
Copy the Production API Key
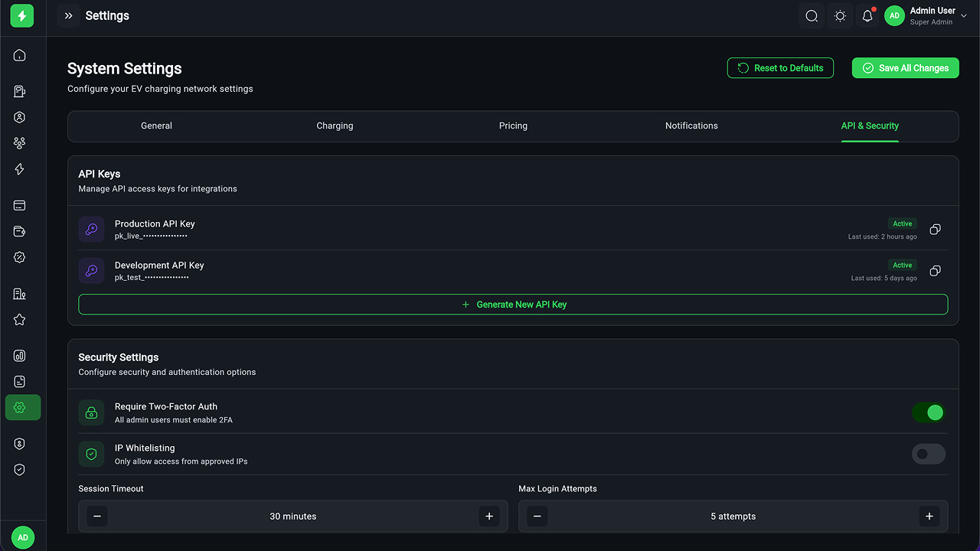click(935, 230)
